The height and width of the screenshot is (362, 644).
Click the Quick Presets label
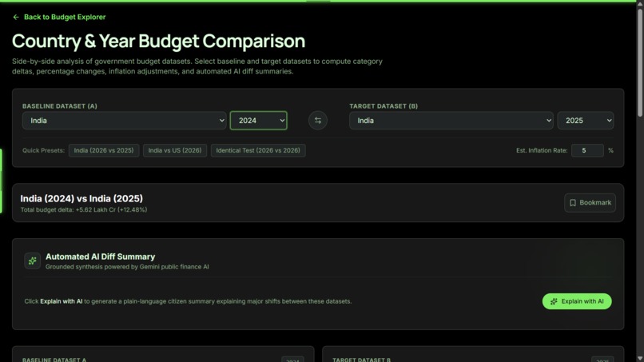pos(43,150)
